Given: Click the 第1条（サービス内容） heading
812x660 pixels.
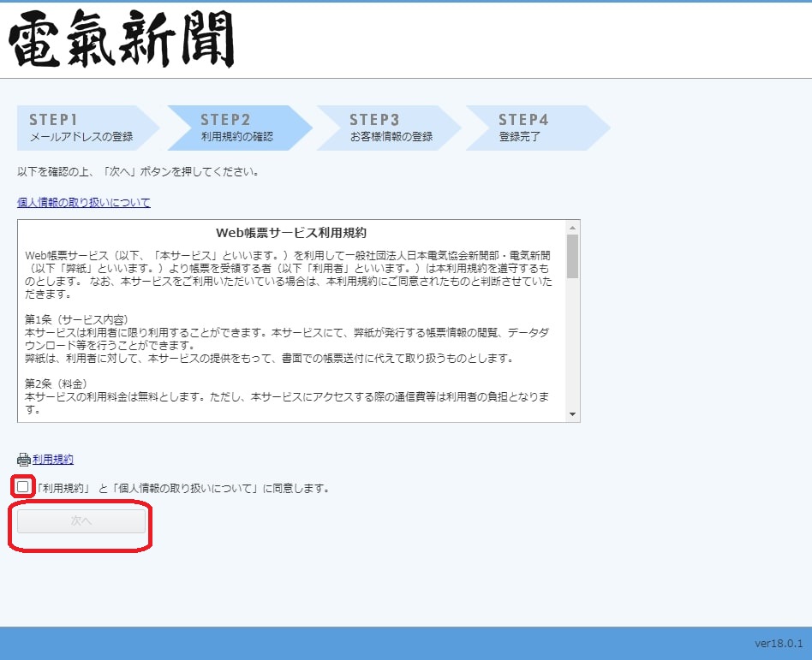Looking at the screenshot, I should pyautogui.click(x=76, y=319).
